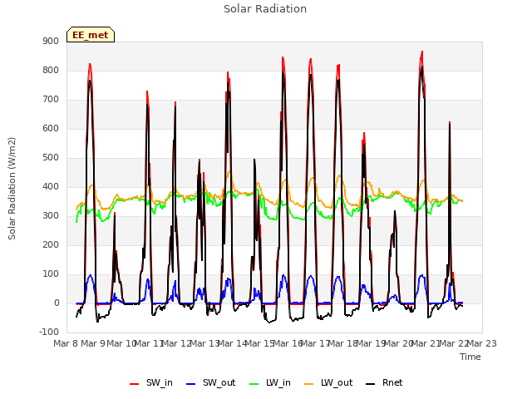Click the Mar 21 x-axis tick label
This screenshot has width=532, height=399.
(x=426, y=343)
